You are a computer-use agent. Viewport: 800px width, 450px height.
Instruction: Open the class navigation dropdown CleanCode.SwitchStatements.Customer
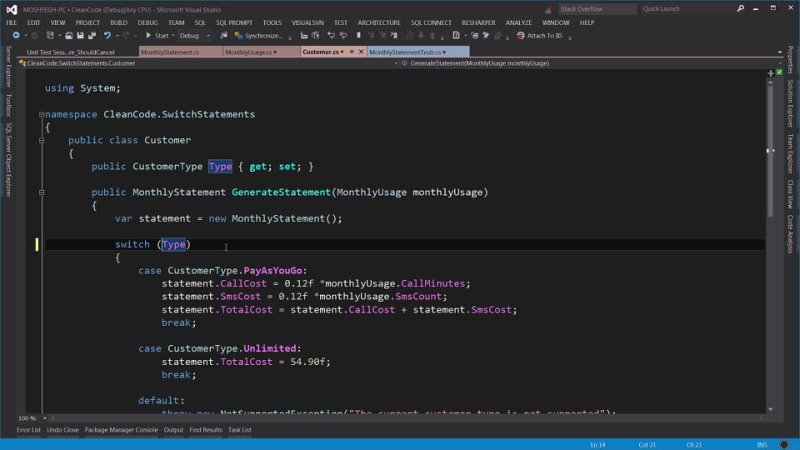pos(207,63)
